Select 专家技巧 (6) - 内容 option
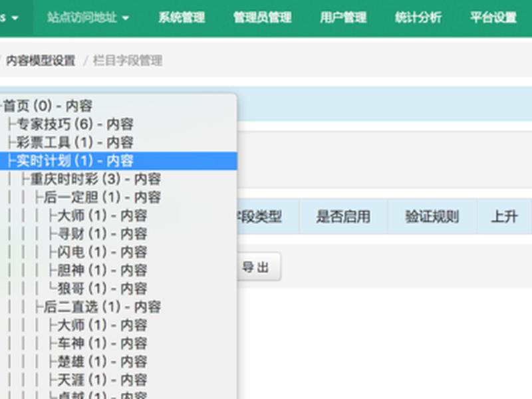 (x=118, y=124)
